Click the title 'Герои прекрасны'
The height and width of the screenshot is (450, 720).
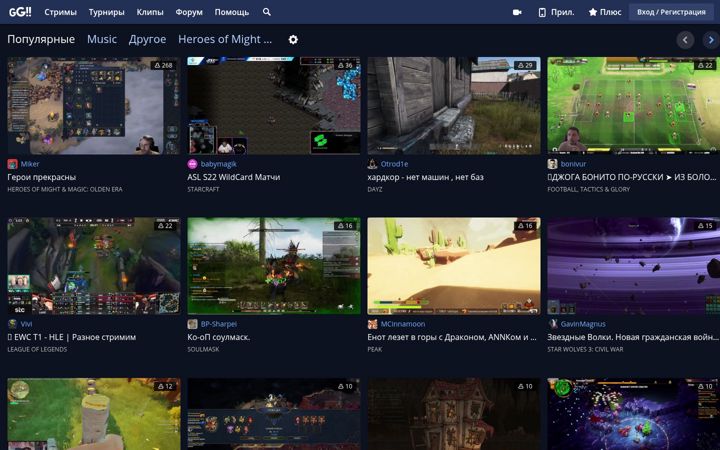coord(42,177)
